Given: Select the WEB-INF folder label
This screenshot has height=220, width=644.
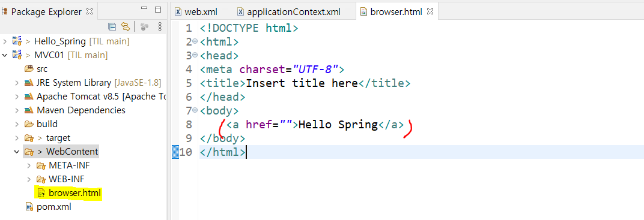Looking at the screenshot, I should [x=67, y=179].
